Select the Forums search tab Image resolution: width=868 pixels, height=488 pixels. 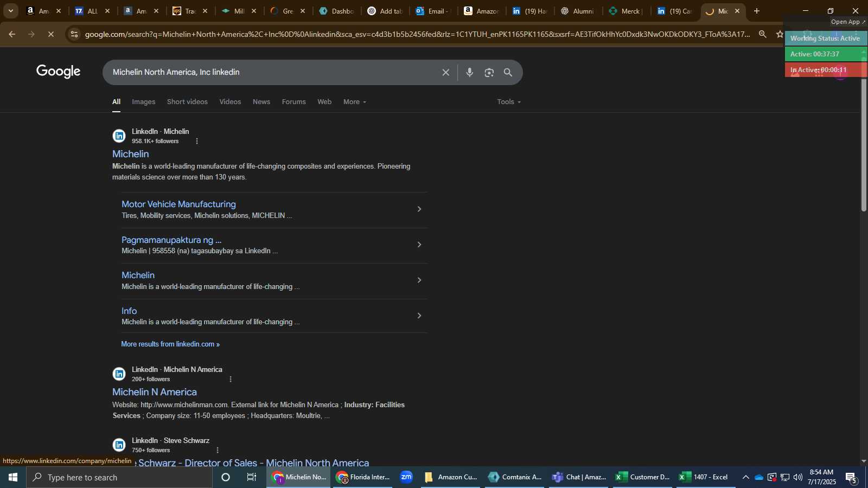click(x=294, y=102)
